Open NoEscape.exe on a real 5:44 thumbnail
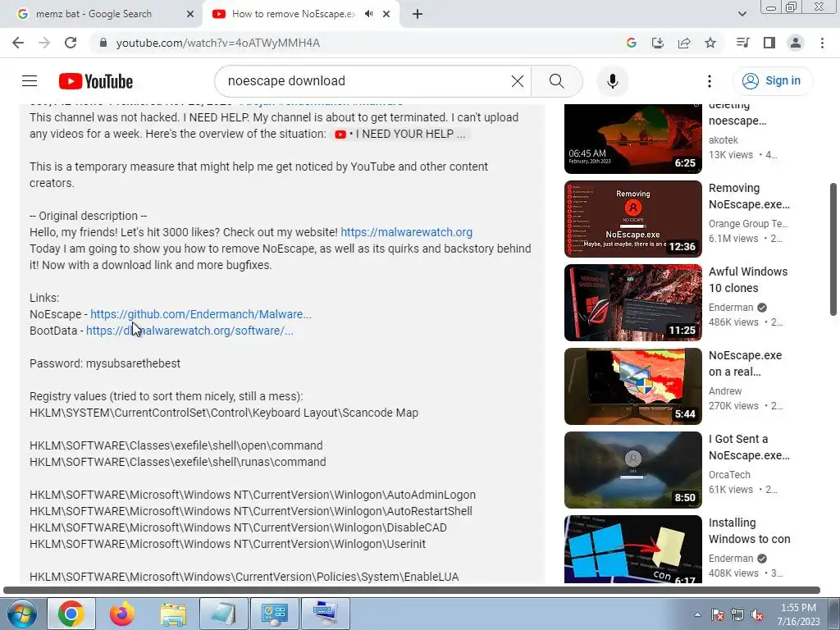Viewport: 840px width, 630px height. coord(632,386)
